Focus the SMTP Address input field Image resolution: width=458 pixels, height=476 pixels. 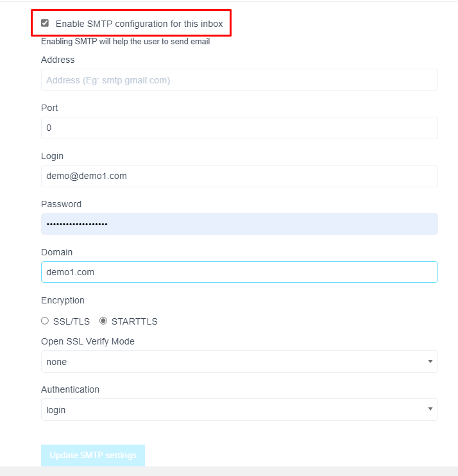tap(239, 80)
